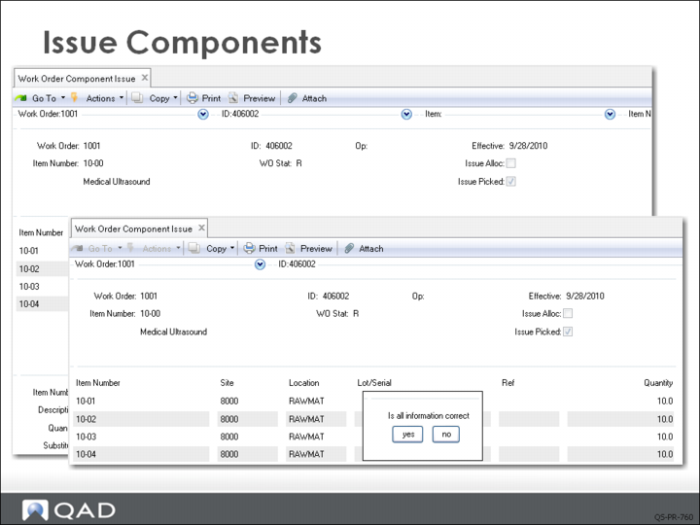Select item 10-03 in back window list
Screen dimensions: 700x525
point(29,287)
